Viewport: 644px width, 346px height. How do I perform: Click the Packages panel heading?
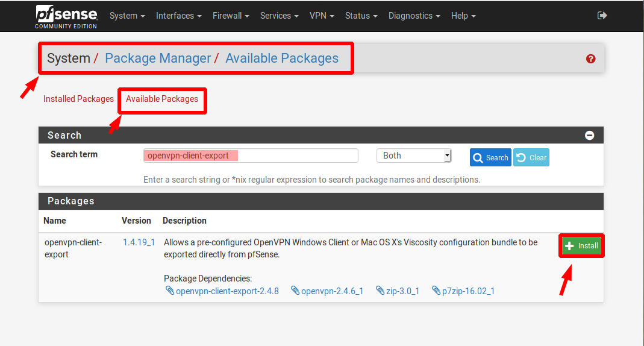tap(71, 201)
